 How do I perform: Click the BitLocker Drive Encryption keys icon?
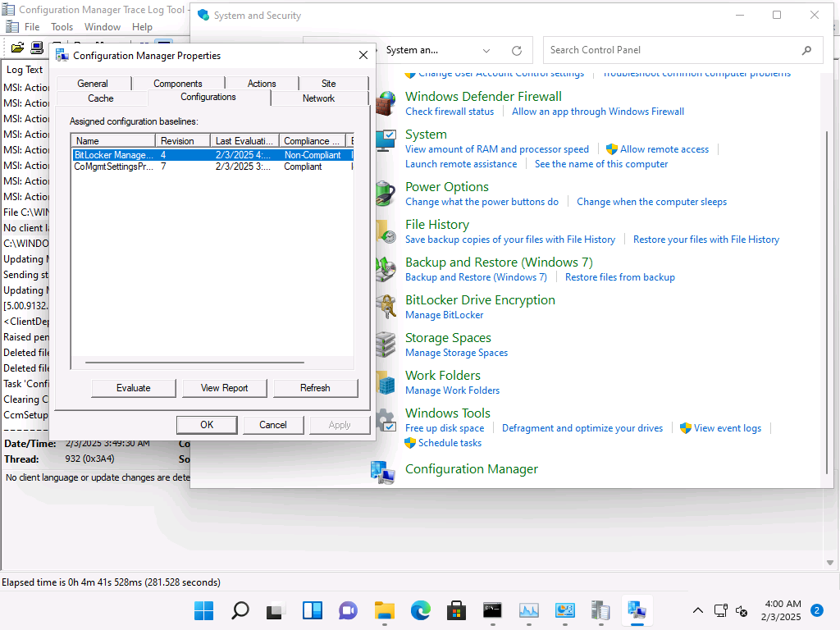pos(386,307)
